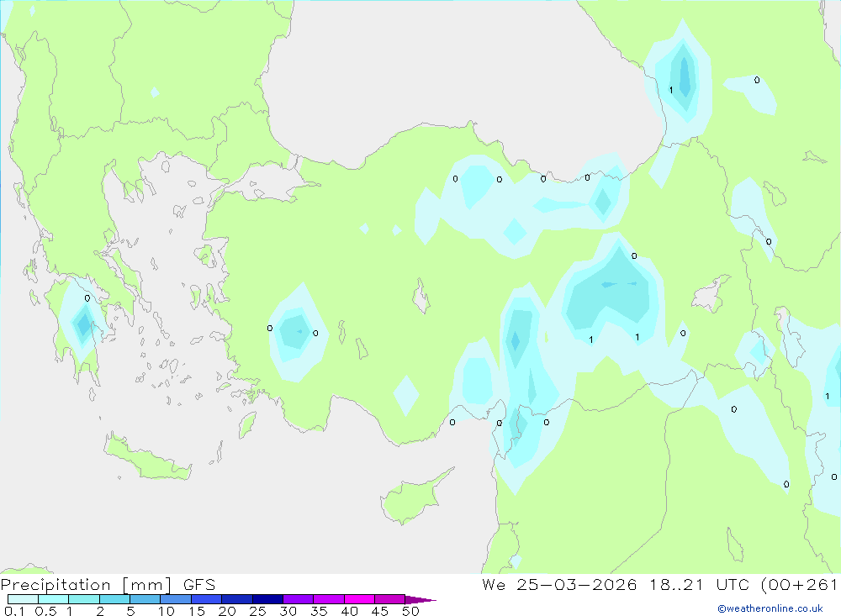
Task: Pick the 30–35 mm purple legend swatch
Action: tap(298, 599)
